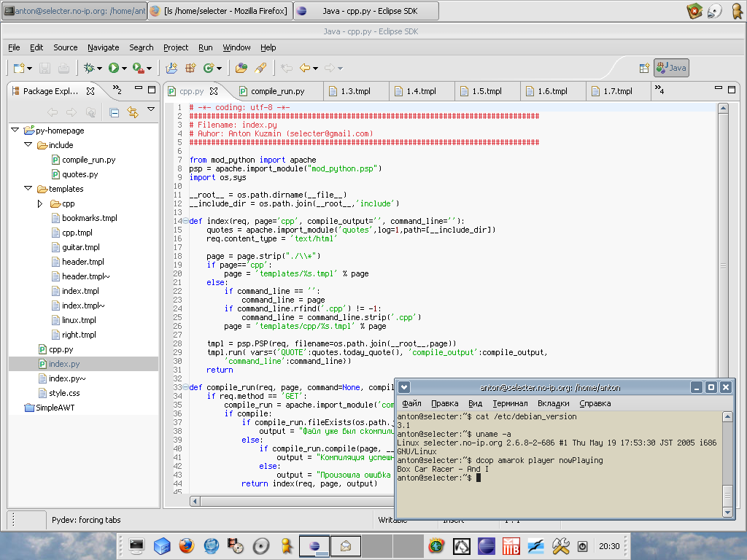This screenshot has width=747, height=560.
Task: Select bookmarks.tmpl in the tree
Action: click(90, 218)
